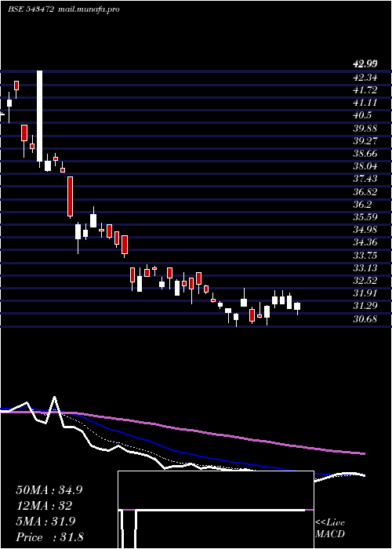Select the 37.43 price axis label
The image size is (392, 549).
pyautogui.click(x=365, y=179)
